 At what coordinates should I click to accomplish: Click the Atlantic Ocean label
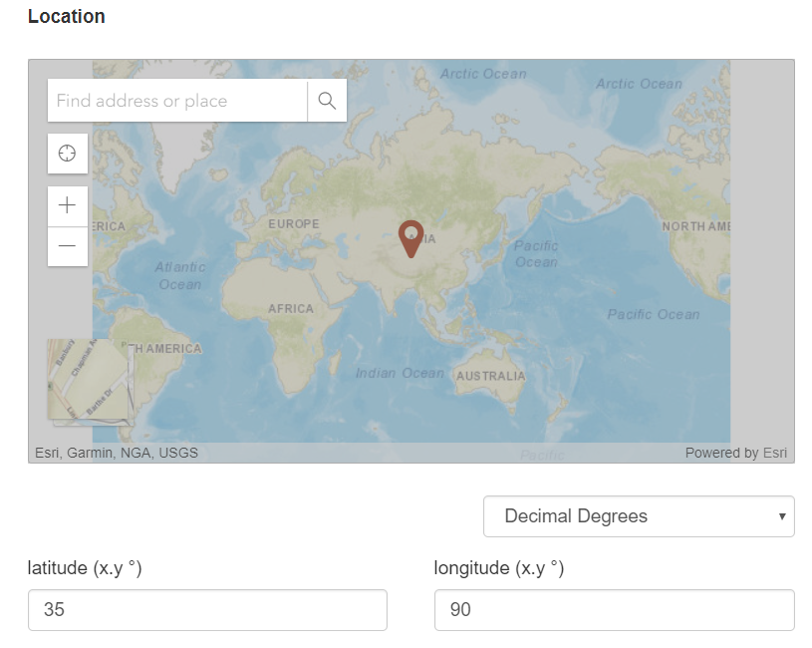click(180, 275)
